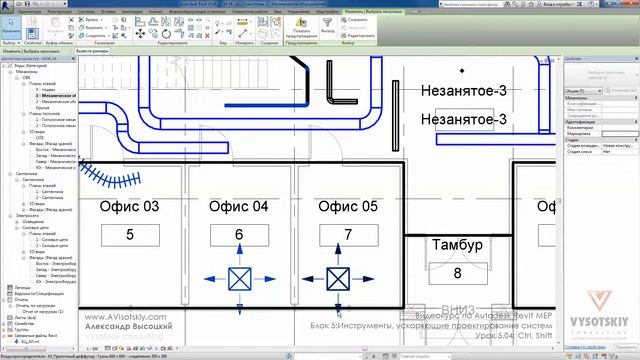Open the {3D} view in browser

click(x=40, y=138)
